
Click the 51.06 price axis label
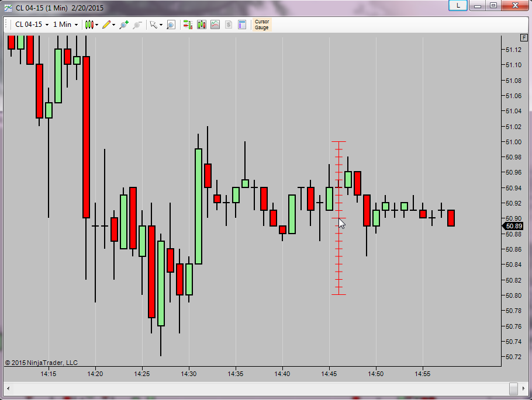513,96
